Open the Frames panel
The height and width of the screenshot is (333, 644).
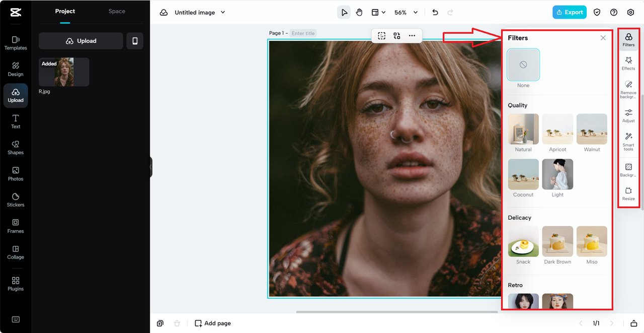pyautogui.click(x=16, y=226)
